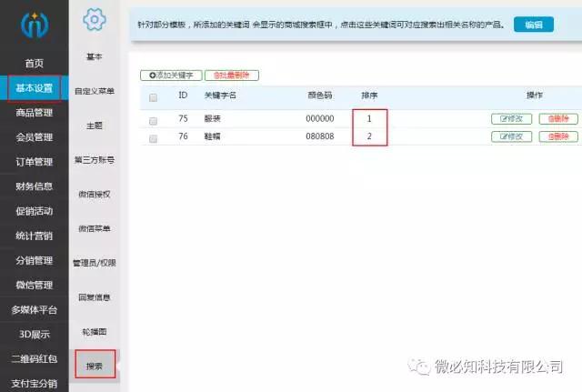
Task: Click 首页 in left sidebar
Action: click(x=34, y=64)
